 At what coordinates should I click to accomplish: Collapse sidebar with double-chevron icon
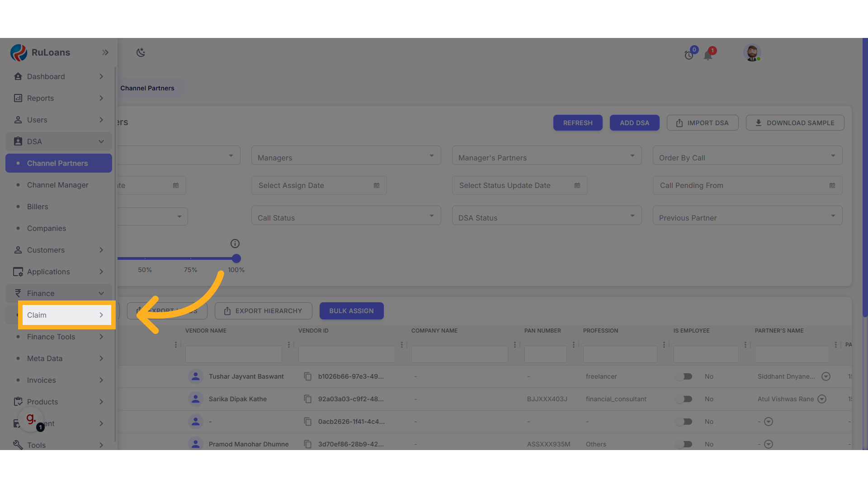pyautogui.click(x=105, y=52)
